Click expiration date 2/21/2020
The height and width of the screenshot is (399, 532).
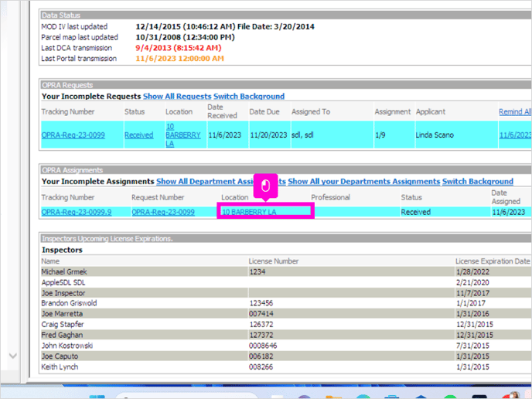(x=472, y=283)
